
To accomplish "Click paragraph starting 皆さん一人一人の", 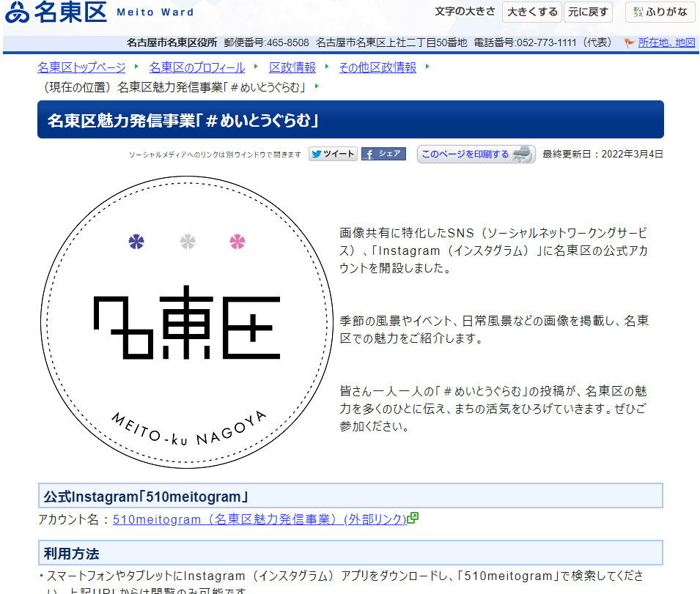I will click(x=493, y=409).
